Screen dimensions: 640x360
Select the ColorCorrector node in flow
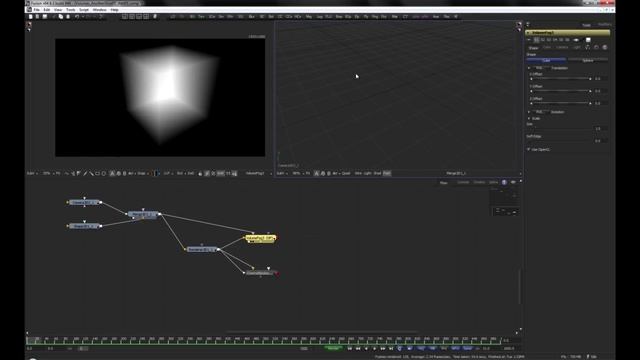260,273
